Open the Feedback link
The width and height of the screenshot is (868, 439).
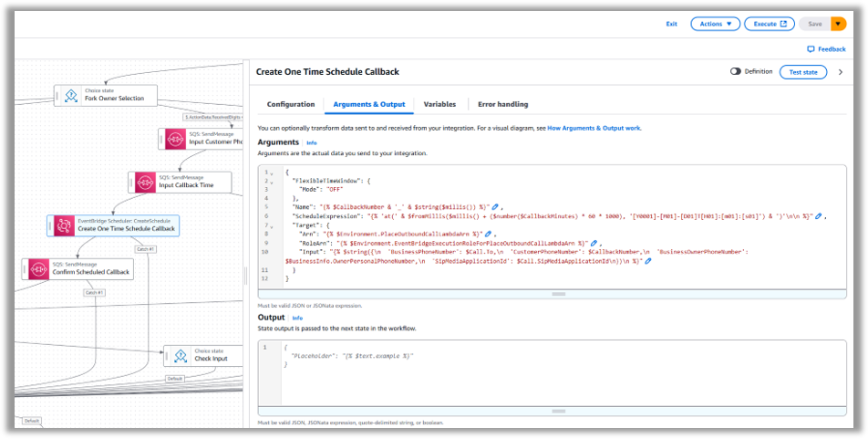[826, 48]
